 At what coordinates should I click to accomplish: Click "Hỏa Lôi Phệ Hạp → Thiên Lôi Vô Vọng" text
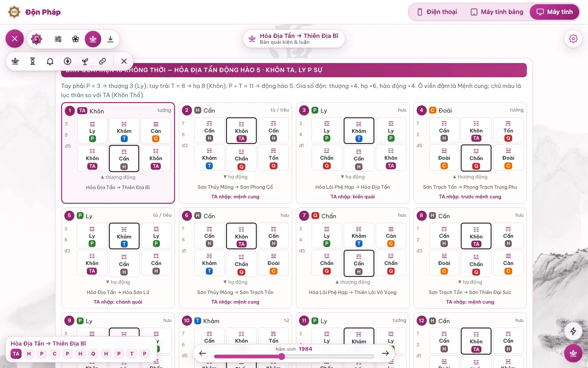[x=353, y=292]
